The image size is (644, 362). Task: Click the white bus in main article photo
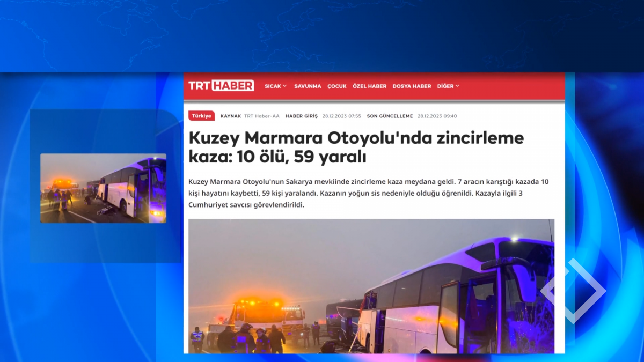click(x=456, y=300)
